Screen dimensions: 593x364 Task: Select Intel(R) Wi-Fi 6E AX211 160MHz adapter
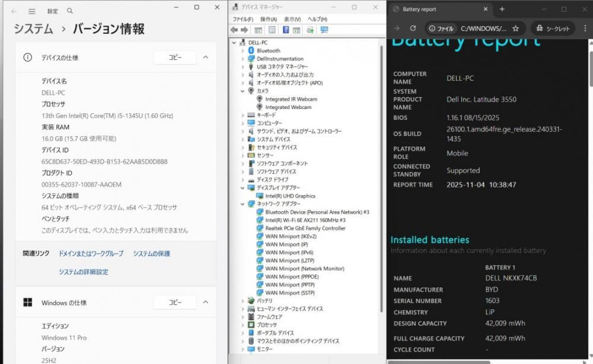pos(305,220)
